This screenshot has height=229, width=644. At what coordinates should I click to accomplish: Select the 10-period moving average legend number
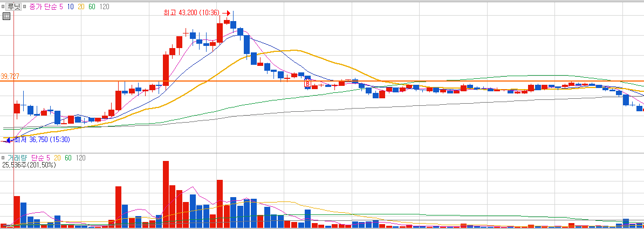(x=70, y=6)
